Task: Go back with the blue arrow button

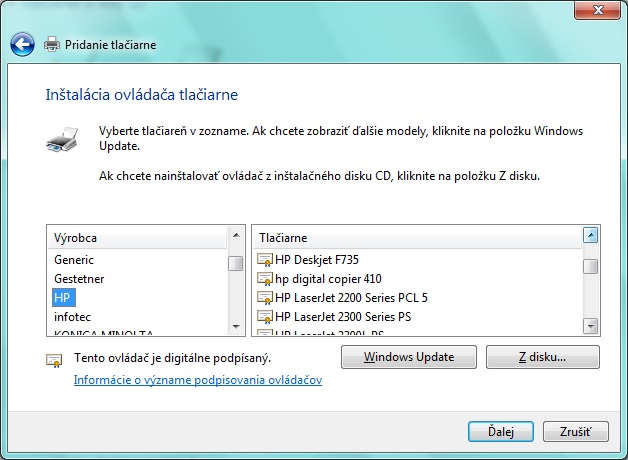Action: (22, 44)
